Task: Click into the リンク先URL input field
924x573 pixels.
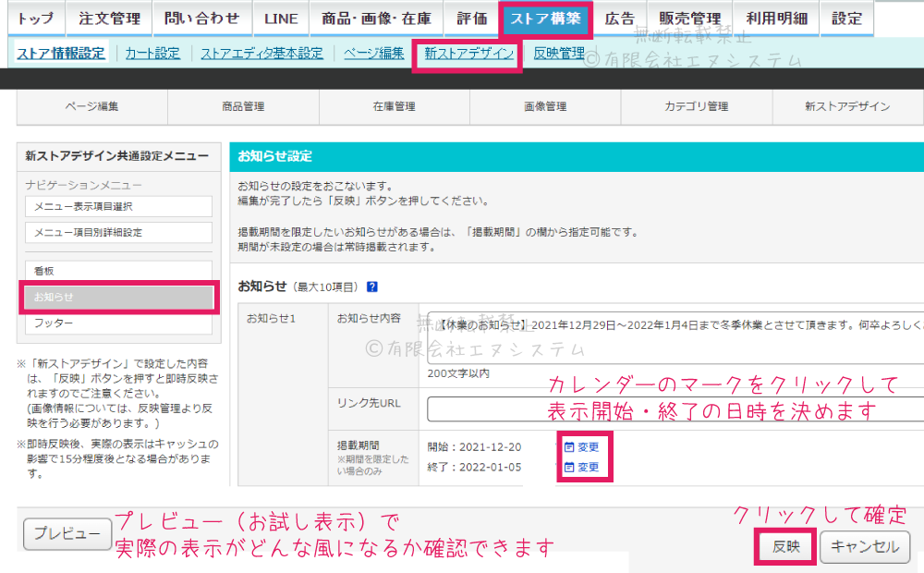Action: (x=675, y=409)
